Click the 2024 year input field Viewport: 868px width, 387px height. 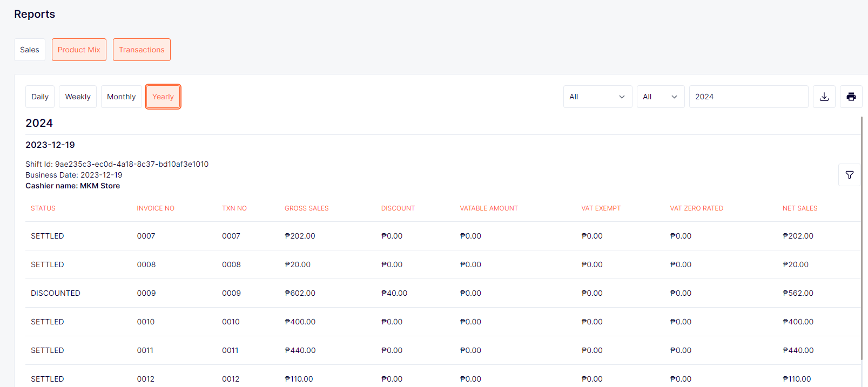coord(748,97)
